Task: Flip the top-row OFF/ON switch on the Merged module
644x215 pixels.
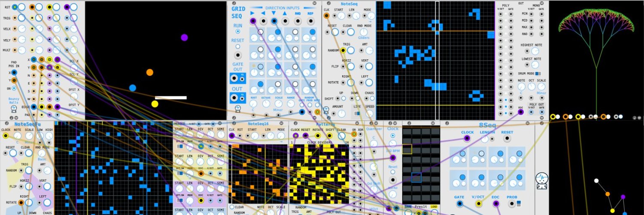Action: coord(179,146)
